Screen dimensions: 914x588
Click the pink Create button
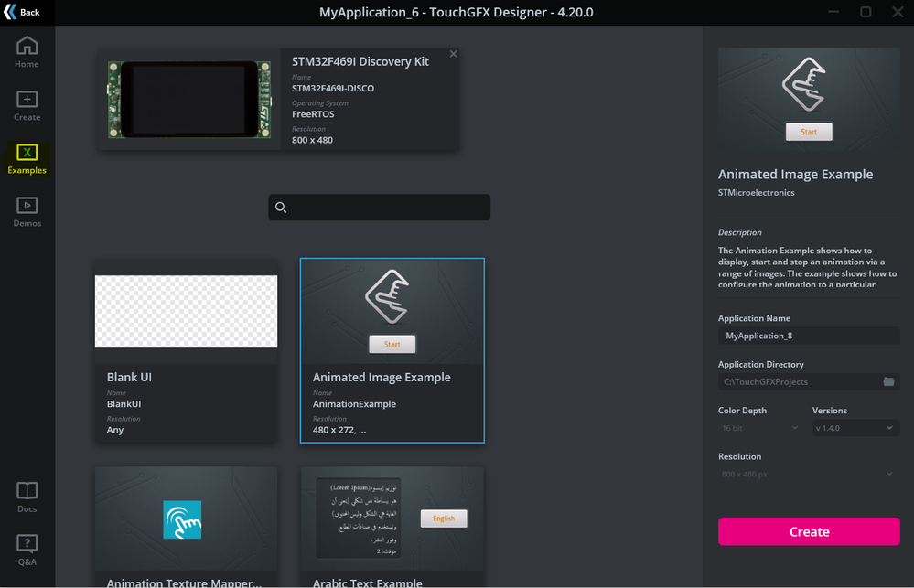coord(809,531)
